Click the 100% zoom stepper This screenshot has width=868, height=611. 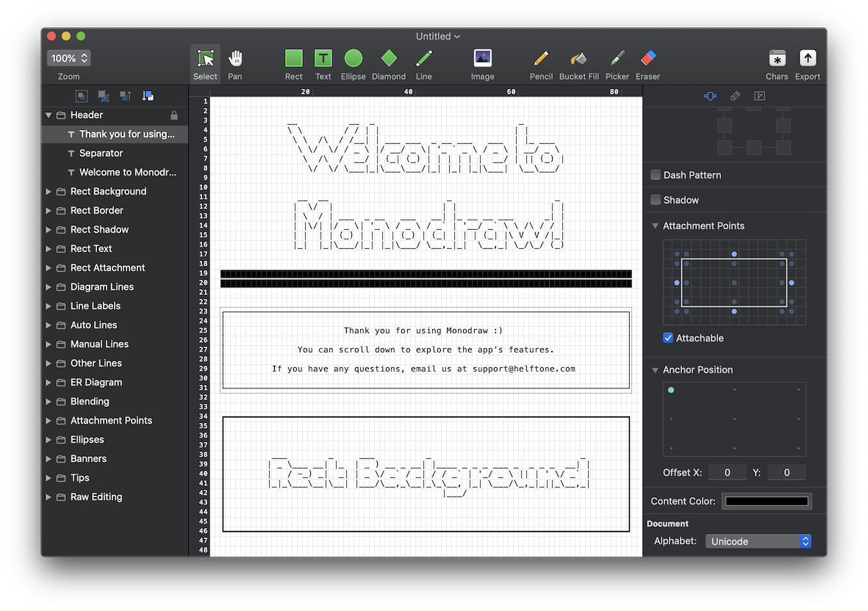pos(69,58)
